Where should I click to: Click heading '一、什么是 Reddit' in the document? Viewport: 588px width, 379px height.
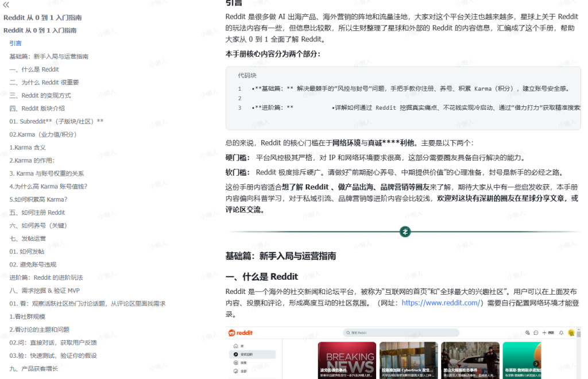tap(262, 277)
